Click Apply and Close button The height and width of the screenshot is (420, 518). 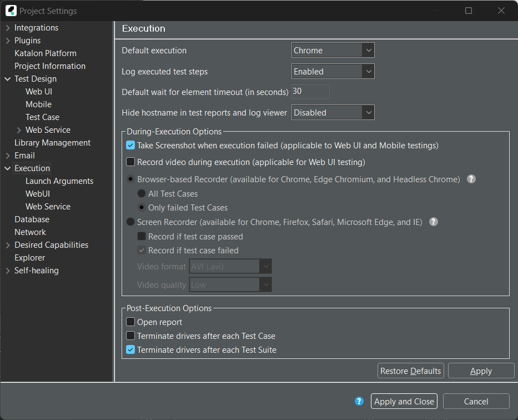pos(404,401)
